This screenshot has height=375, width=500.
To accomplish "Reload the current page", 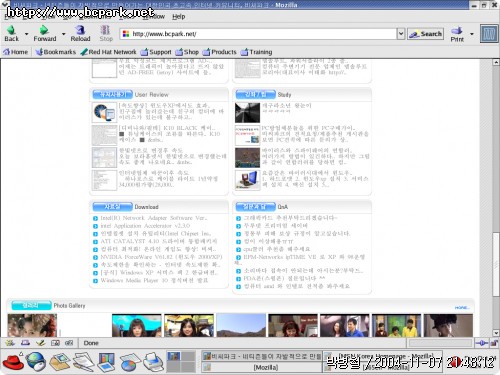I will (80, 33).
